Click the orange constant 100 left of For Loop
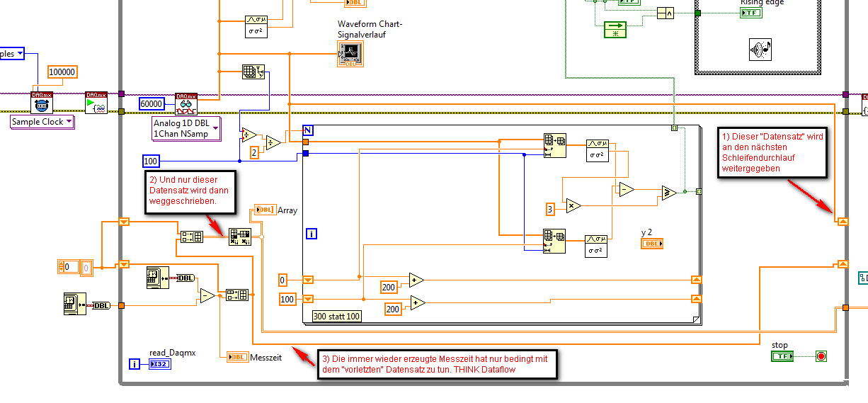This screenshot has height=403, width=868. pos(287,300)
